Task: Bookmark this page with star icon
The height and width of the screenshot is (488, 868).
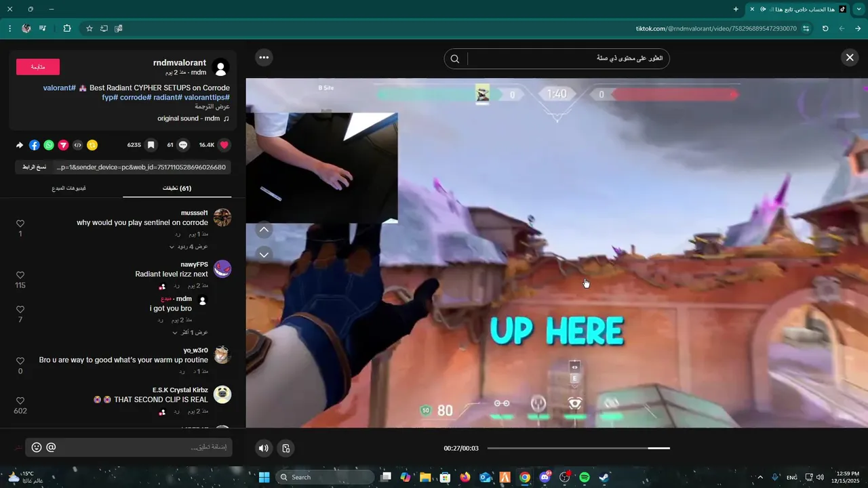Action: 89,28
